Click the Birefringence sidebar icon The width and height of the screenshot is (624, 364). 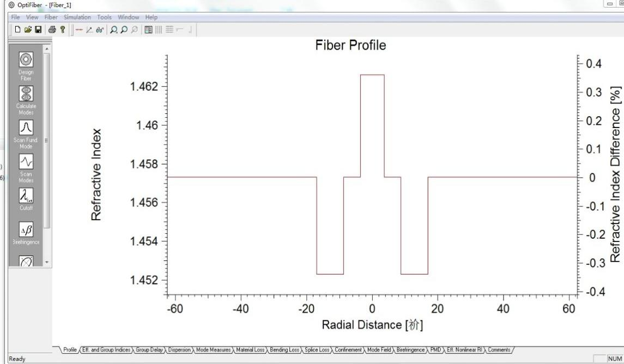26,229
